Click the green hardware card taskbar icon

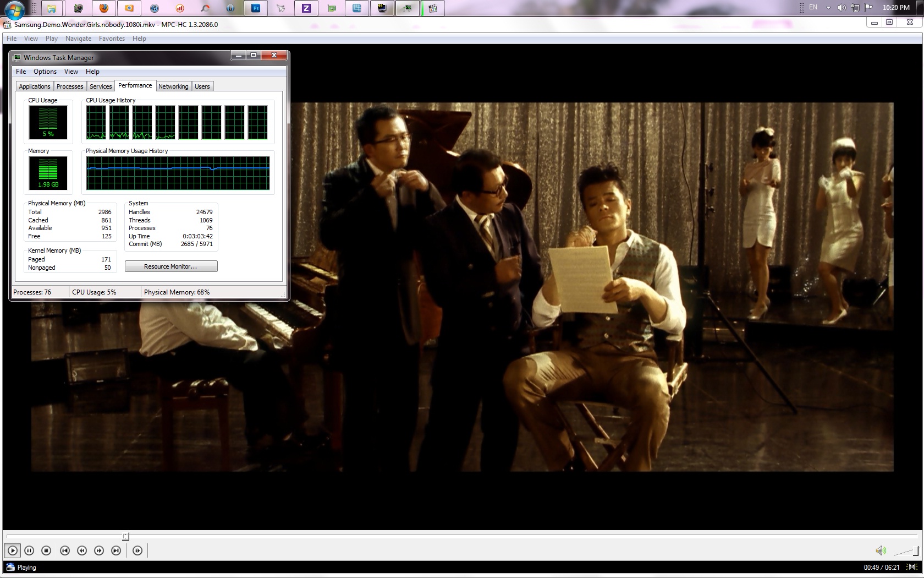[332, 8]
